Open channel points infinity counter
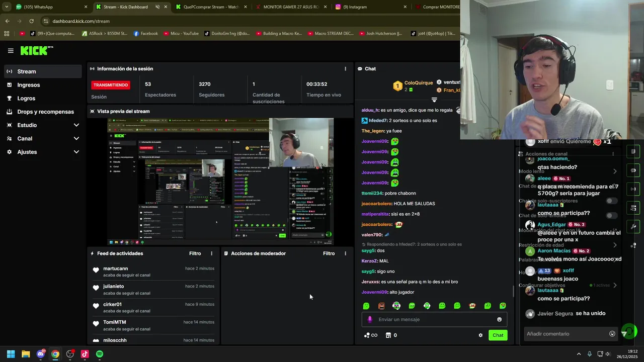Screen dimensions: 644x362 pyautogui.click(x=371, y=335)
